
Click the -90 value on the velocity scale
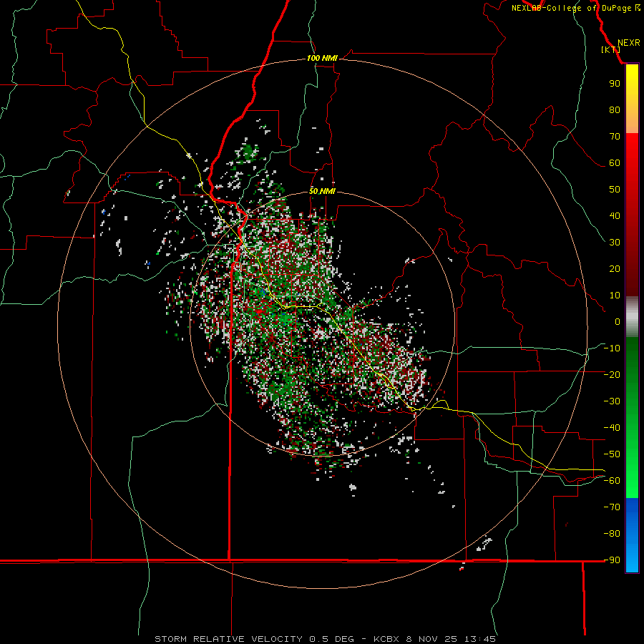click(x=612, y=560)
